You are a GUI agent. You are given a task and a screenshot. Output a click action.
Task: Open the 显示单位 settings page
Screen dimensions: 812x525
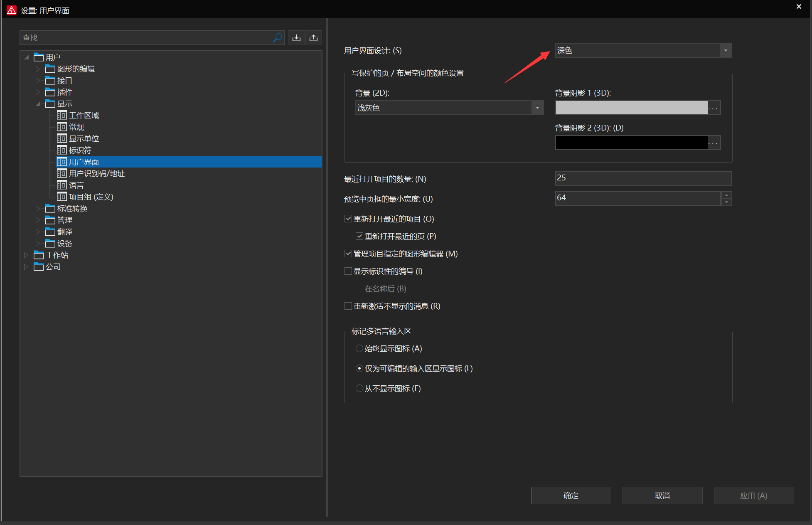[84, 138]
